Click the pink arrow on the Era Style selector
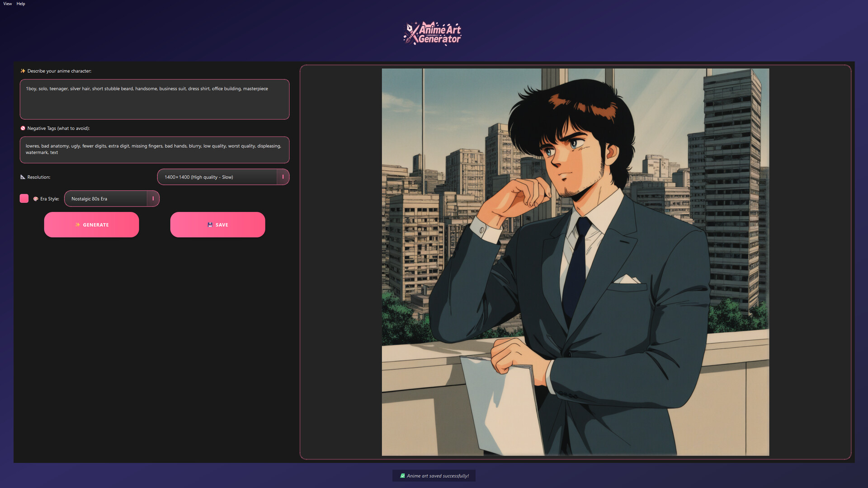The width and height of the screenshot is (868, 488). coord(153,198)
